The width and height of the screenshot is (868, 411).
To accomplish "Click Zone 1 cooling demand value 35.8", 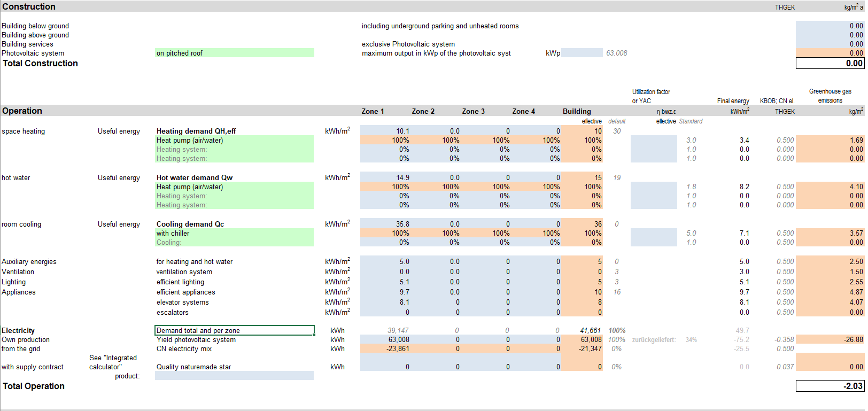I will [x=385, y=224].
